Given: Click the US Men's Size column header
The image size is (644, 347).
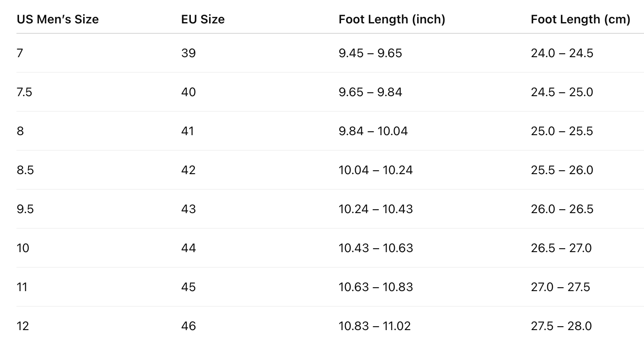Looking at the screenshot, I should 58,19.
